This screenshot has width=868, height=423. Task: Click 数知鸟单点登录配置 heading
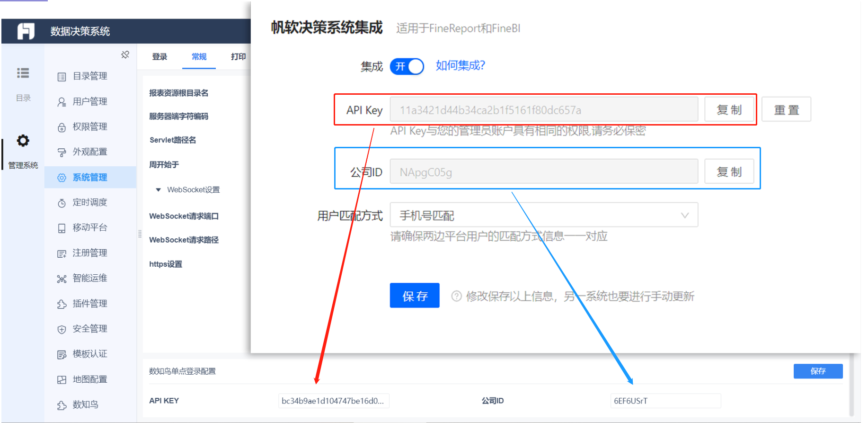(182, 371)
